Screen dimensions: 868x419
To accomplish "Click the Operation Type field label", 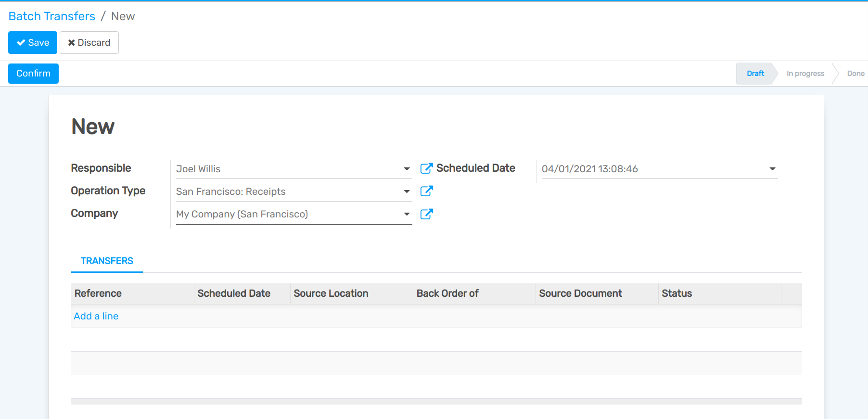I will pos(108,190).
